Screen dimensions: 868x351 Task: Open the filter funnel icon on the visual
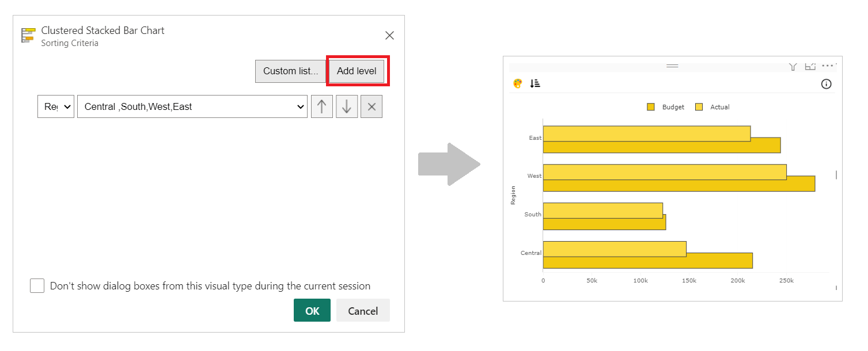point(793,66)
